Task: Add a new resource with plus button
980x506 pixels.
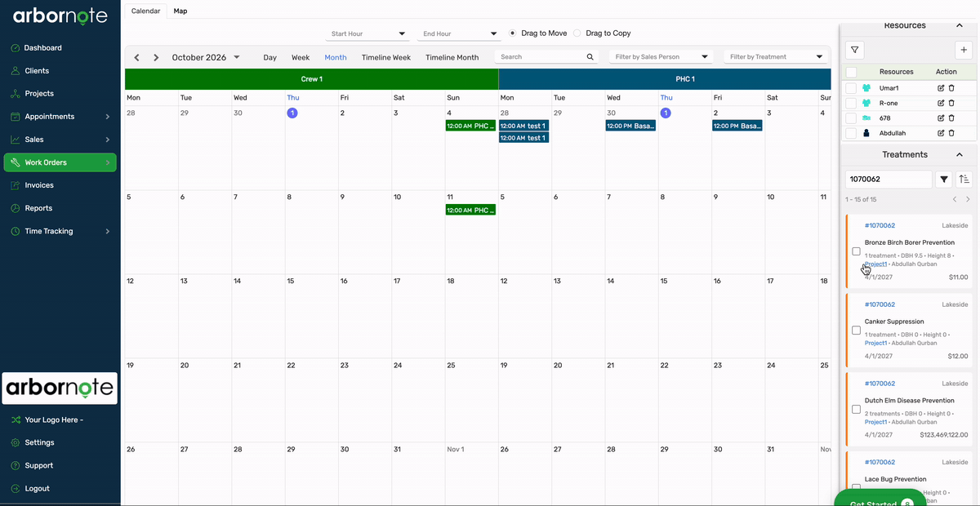Action: pyautogui.click(x=964, y=50)
